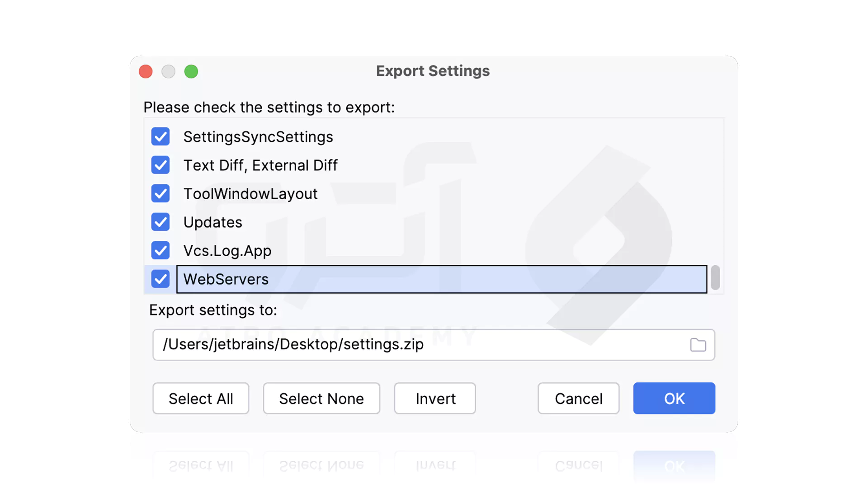Invert the settings selection
This screenshot has width=868, height=488.
pyautogui.click(x=435, y=399)
